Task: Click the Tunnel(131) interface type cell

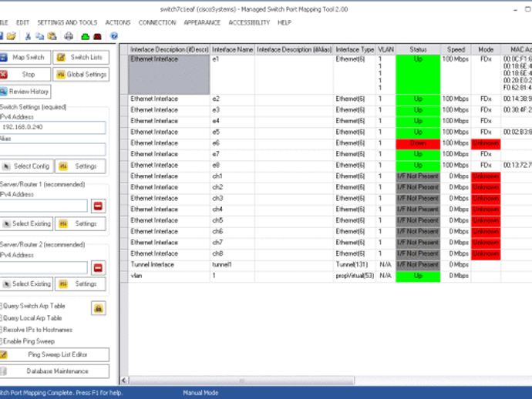Action: point(355,265)
